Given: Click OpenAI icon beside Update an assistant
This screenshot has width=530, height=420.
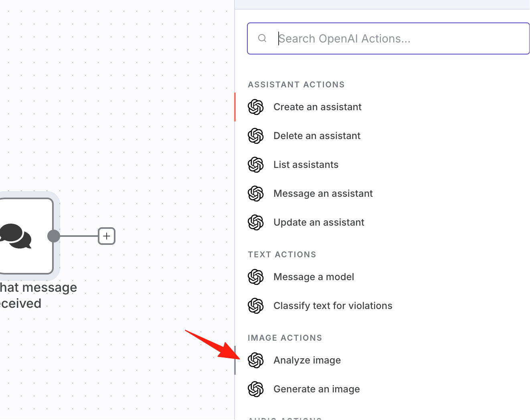Looking at the screenshot, I should (256, 222).
